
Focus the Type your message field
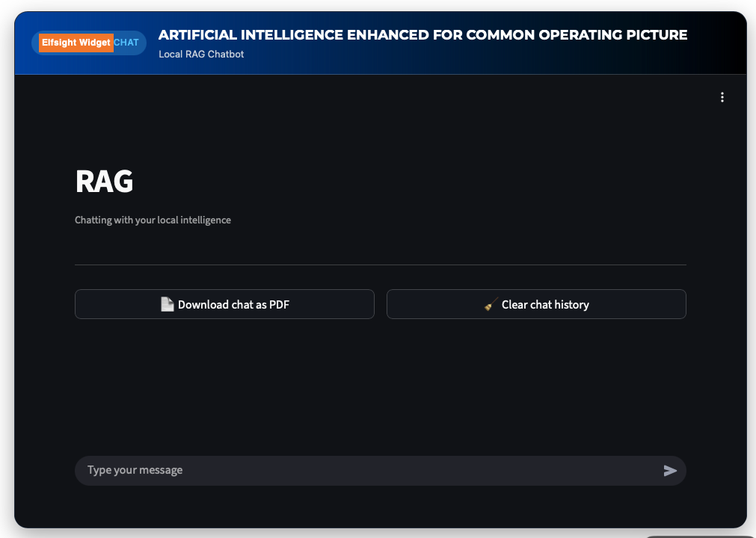(x=366, y=471)
